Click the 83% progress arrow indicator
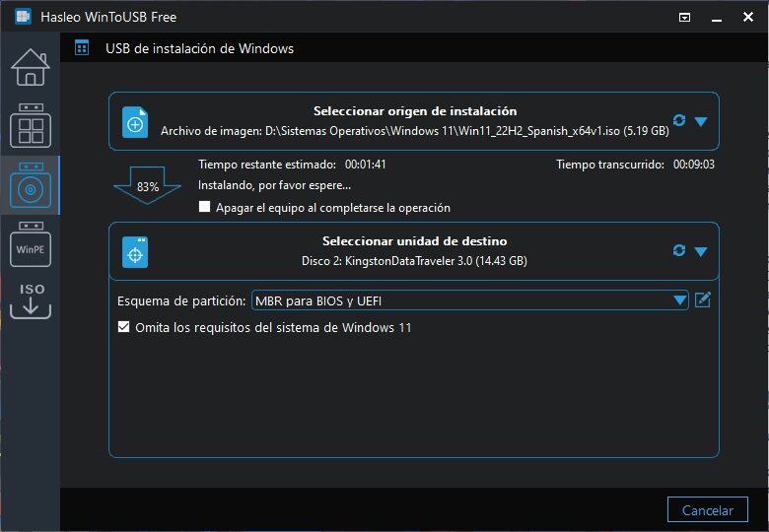 (147, 185)
